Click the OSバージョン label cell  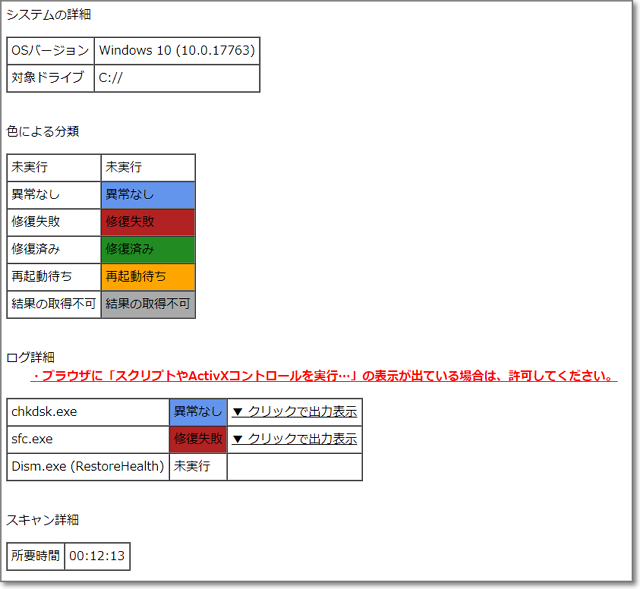[51, 51]
